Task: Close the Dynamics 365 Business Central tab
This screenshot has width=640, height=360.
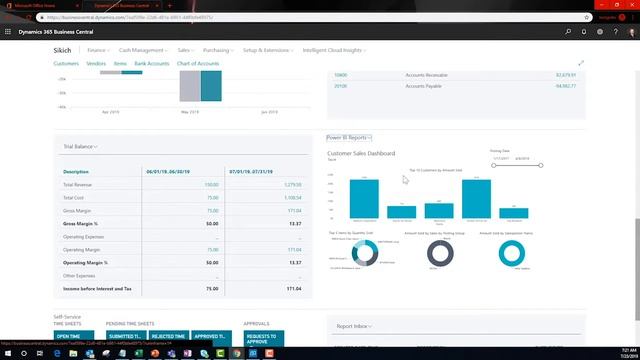Action: point(157,6)
